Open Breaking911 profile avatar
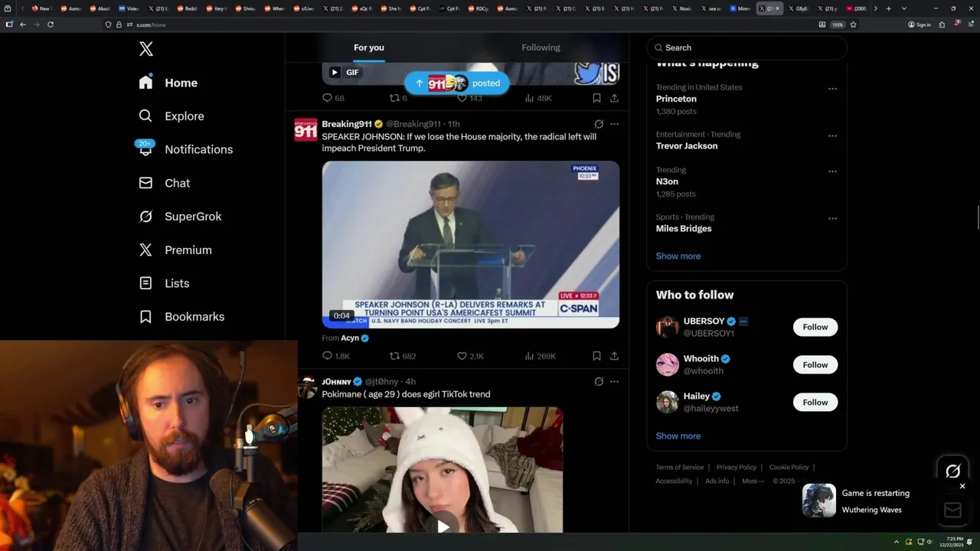Screen dimensions: 980x551 click(x=305, y=129)
